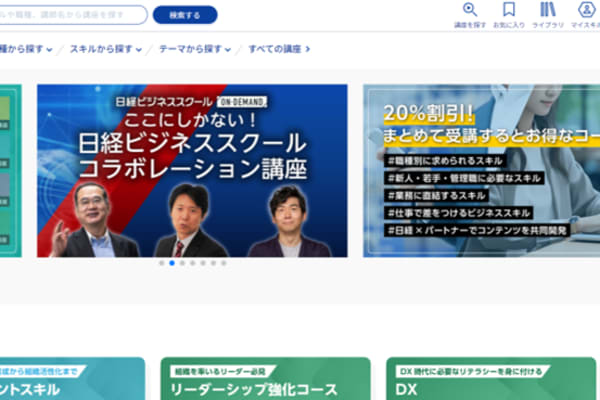
Task: Open the ライブラリ books icon
Action: point(547,12)
